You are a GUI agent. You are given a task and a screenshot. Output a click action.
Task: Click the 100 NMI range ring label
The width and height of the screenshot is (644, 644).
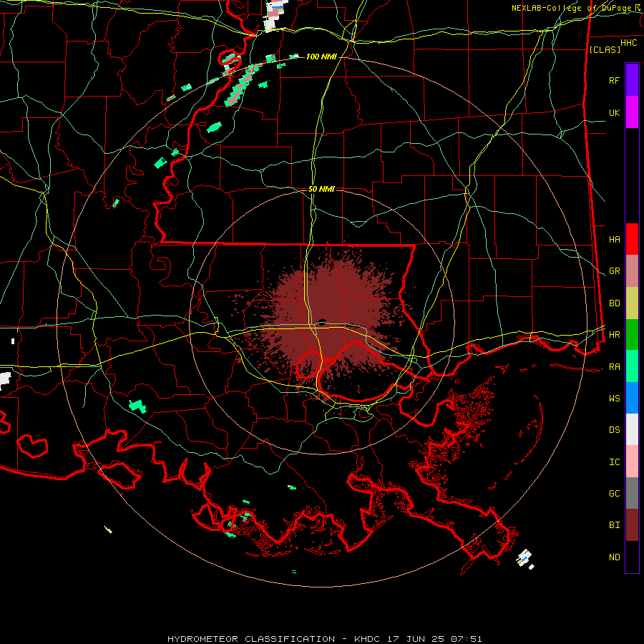(321, 57)
